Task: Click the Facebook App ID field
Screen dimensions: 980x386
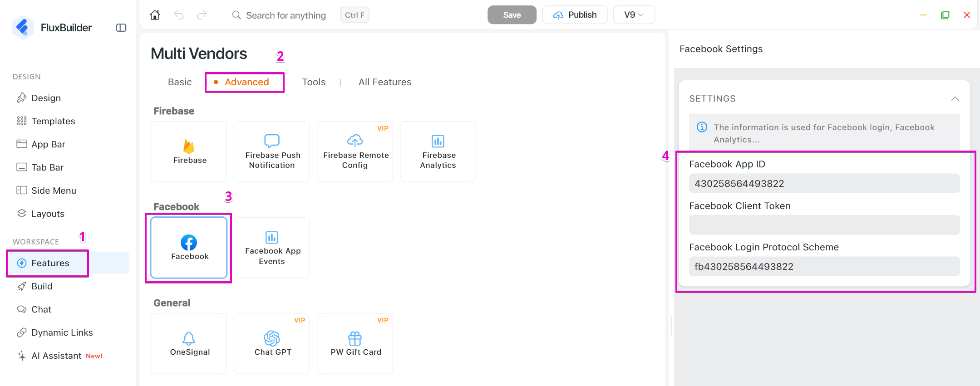Action: pyautogui.click(x=824, y=184)
